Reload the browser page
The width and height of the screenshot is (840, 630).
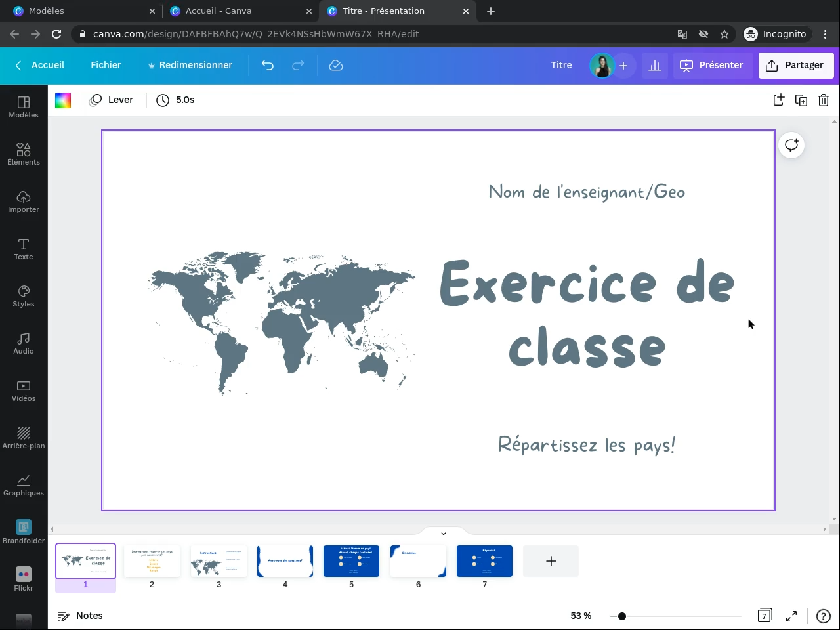[x=56, y=34]
